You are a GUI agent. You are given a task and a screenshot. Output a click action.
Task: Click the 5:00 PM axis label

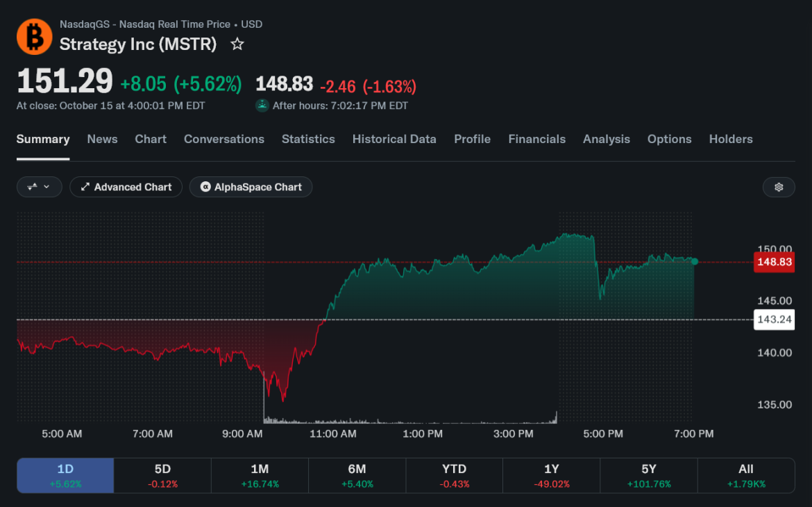(603, 434)
